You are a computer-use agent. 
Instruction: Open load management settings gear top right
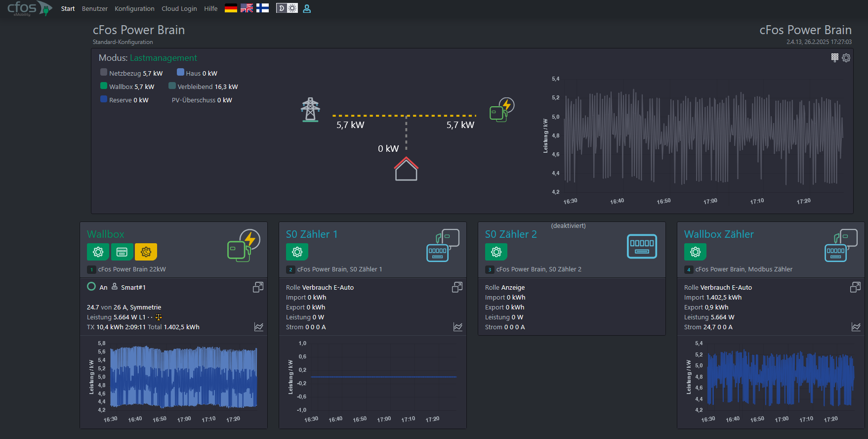click(846, 58)
